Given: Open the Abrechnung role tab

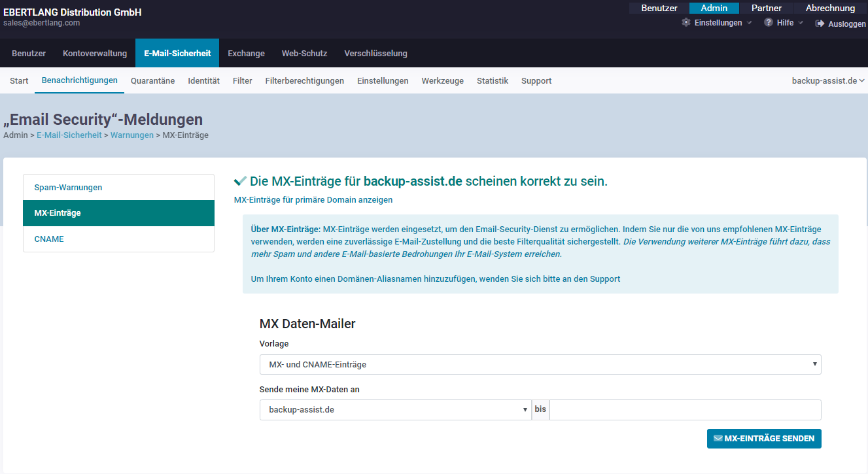Looking at the screenshot, I should [x=830, y=8].
